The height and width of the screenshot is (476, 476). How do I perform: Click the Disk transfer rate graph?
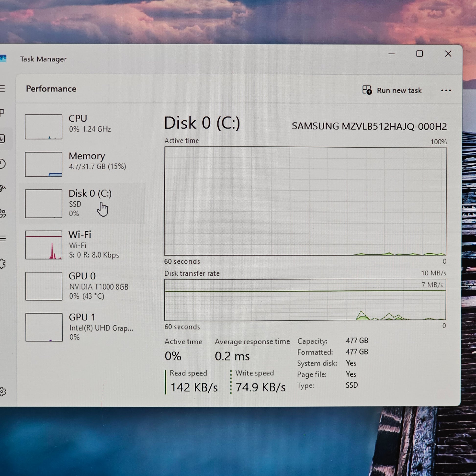(305, 300)
